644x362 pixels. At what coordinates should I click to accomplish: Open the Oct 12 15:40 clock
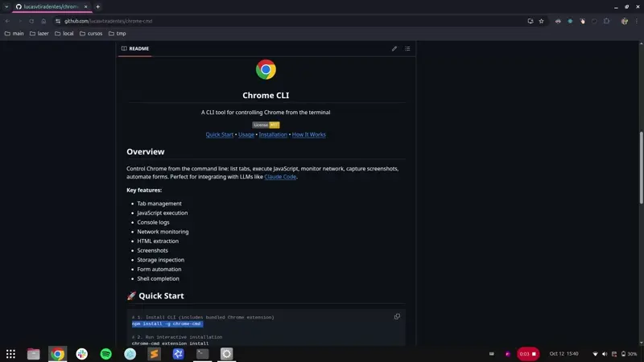pyautogui.click(x=564, y=354)
